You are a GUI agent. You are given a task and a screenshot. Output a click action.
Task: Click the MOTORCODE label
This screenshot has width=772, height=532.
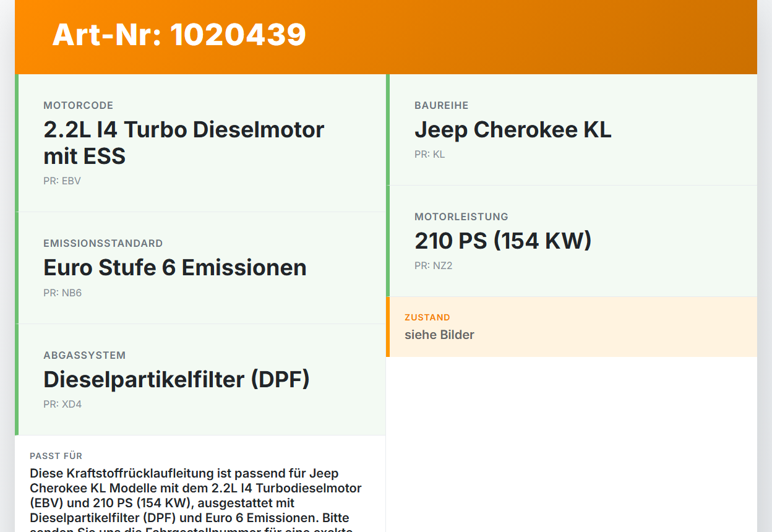(79, 106)
